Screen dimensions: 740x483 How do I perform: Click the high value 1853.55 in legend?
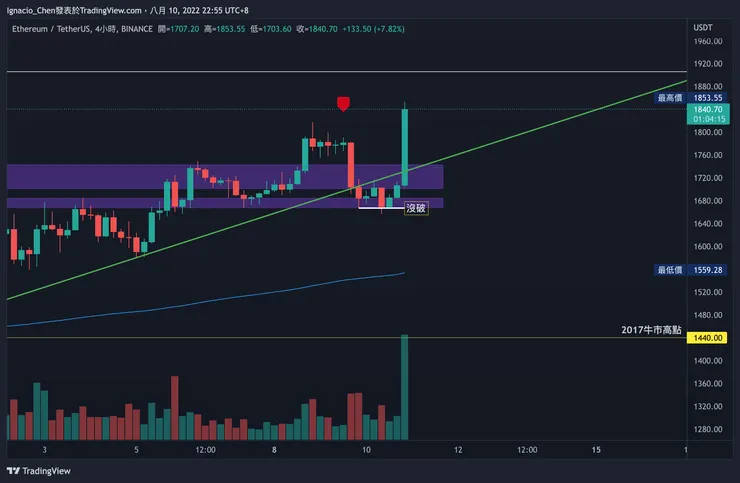point(230,29)
